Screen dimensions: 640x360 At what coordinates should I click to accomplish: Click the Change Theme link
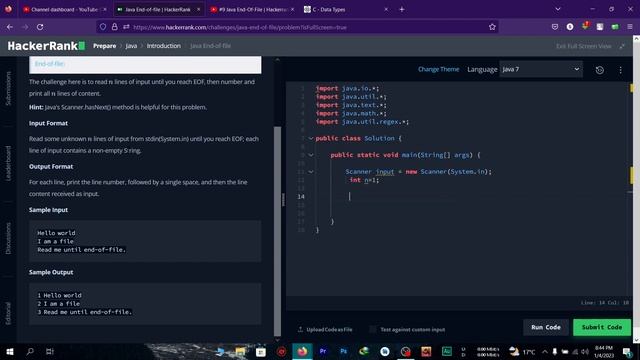pyautogui.click(x=438, y=69)
